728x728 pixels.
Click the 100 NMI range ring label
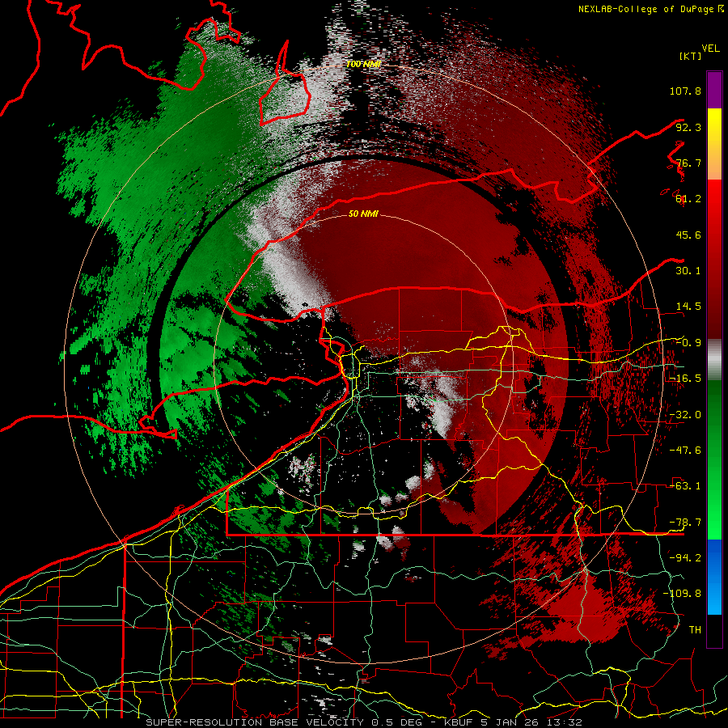(x=363, y=64)
